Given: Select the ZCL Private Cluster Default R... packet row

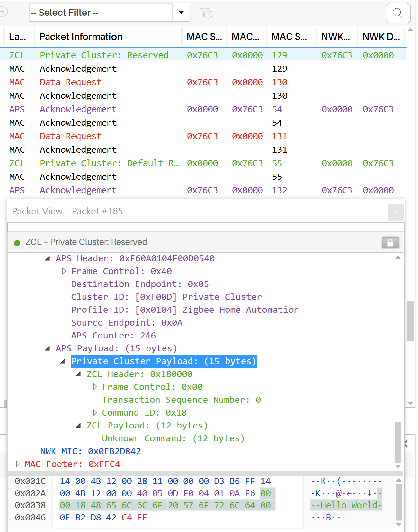Looking at the screenshot, I should click(109, 163).
